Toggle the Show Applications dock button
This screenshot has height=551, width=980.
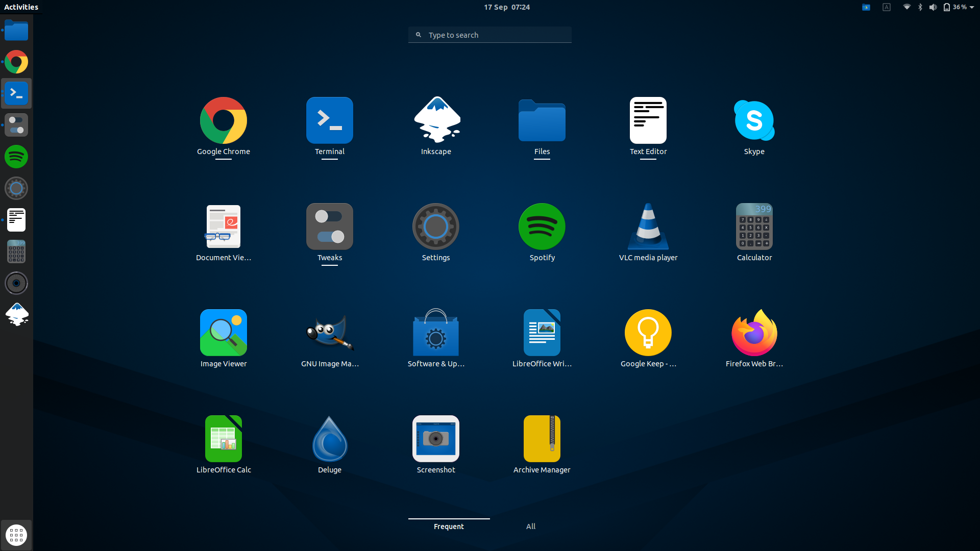[16, 535]
